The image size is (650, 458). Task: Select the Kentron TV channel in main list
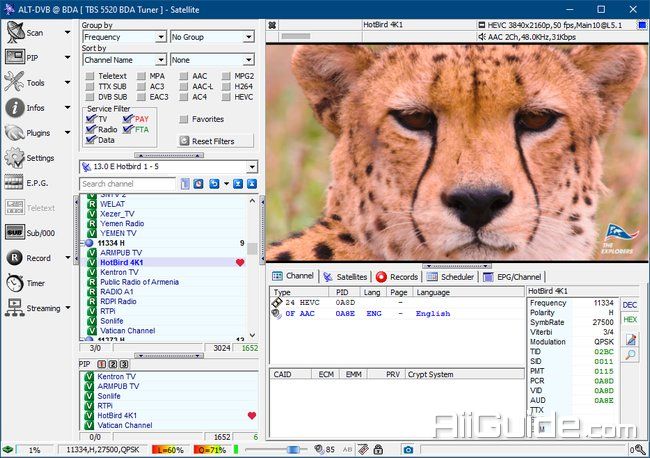tap(119, 272)
